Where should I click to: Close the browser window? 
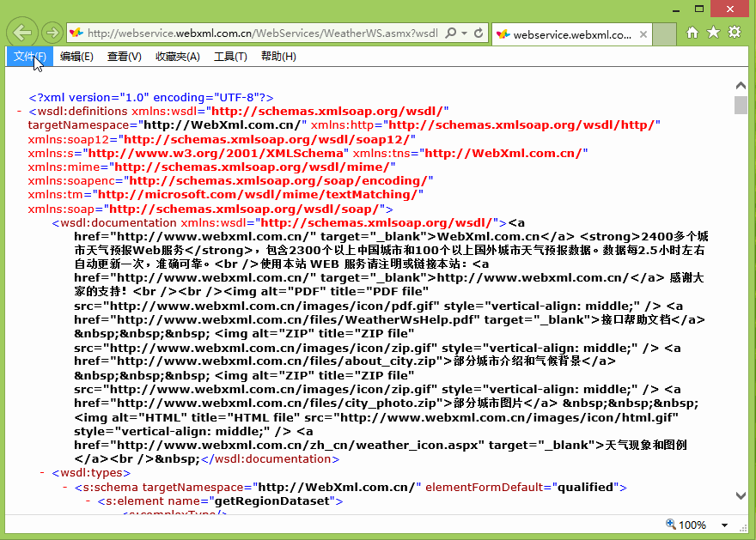[730, 9]
